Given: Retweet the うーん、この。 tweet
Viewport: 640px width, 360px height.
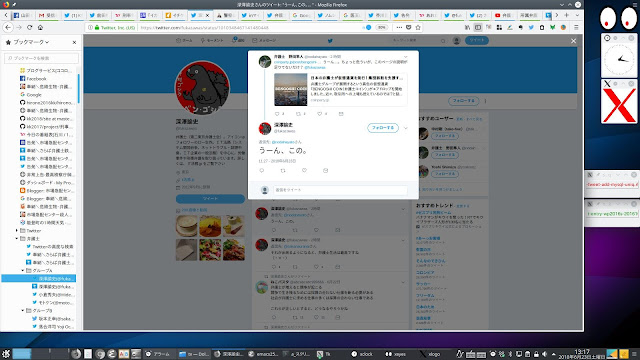Looking at the screenshot, I should tap(283, 170).
